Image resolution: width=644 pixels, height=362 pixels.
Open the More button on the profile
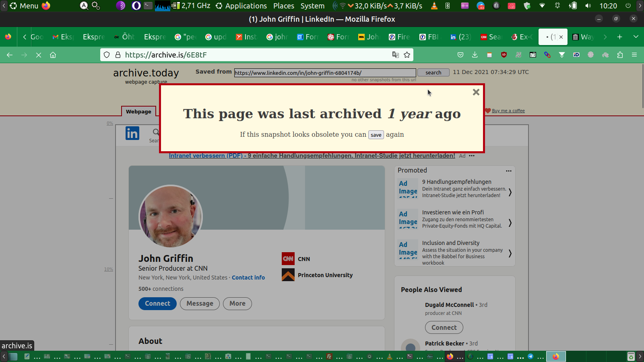point(237,304)
